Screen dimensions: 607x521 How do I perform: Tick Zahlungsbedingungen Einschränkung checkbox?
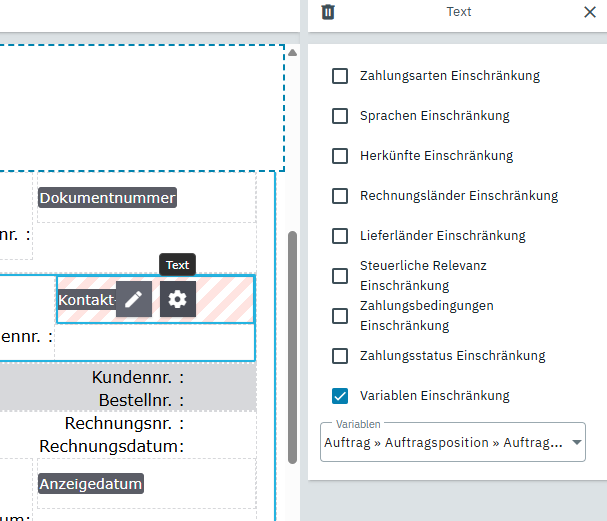340,316
